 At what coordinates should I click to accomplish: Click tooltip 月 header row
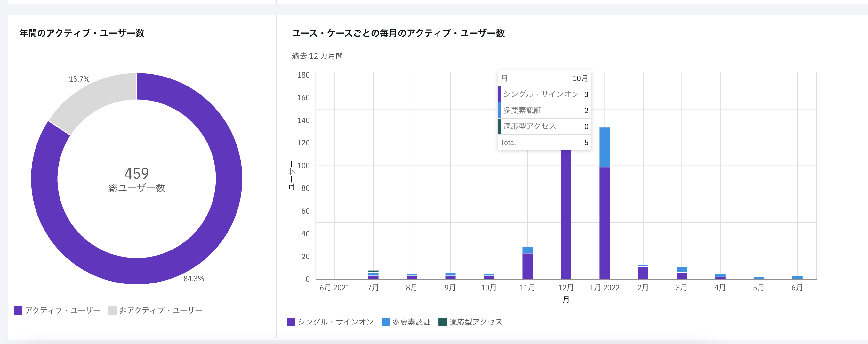tap(544, 78)
